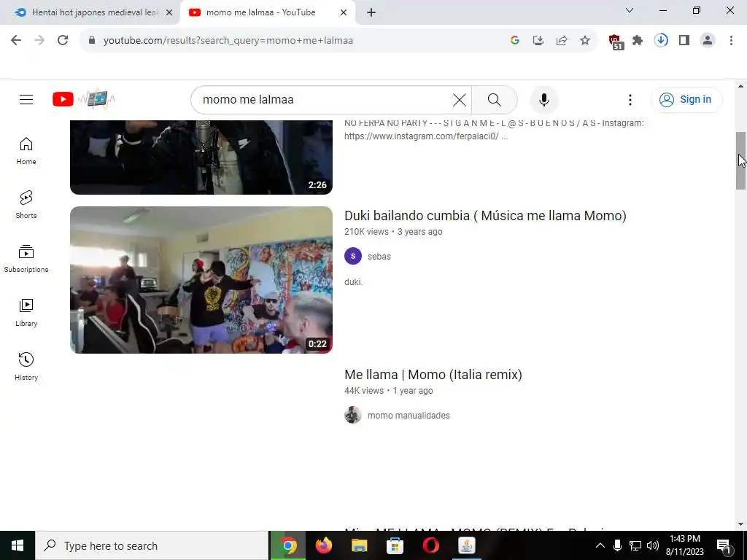Clear the search box with X
This screenshot has width=747, height=560.
click(460, 100)
